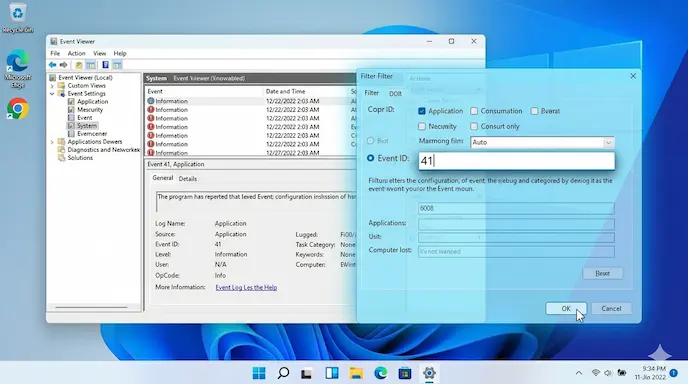Open Microsoft Store from the taskbar
Image resolution: width=688 pixels, height=384 pixels.
tap(405, 373)
